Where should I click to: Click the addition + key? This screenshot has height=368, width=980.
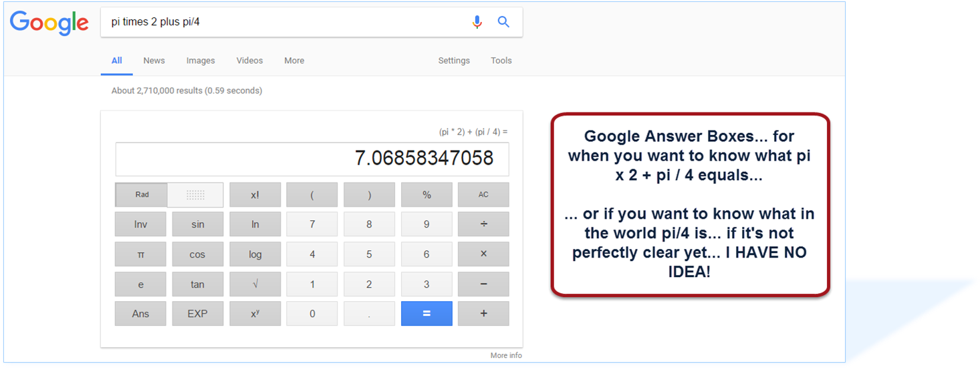[483, 314]
